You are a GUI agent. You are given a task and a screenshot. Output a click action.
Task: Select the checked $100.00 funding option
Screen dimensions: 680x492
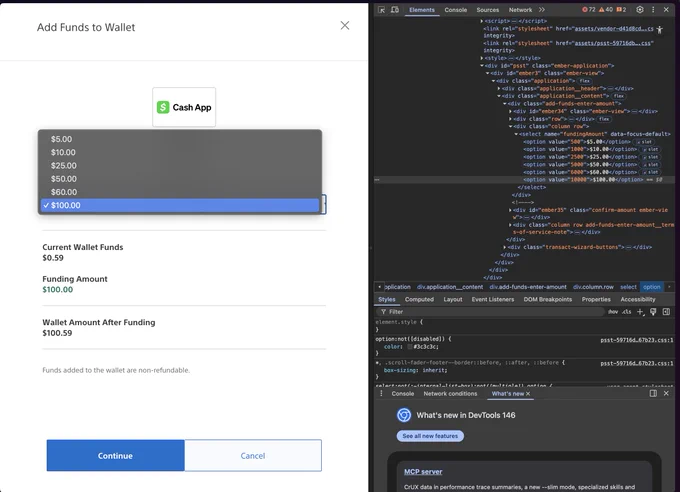click(x=180, y=205)
